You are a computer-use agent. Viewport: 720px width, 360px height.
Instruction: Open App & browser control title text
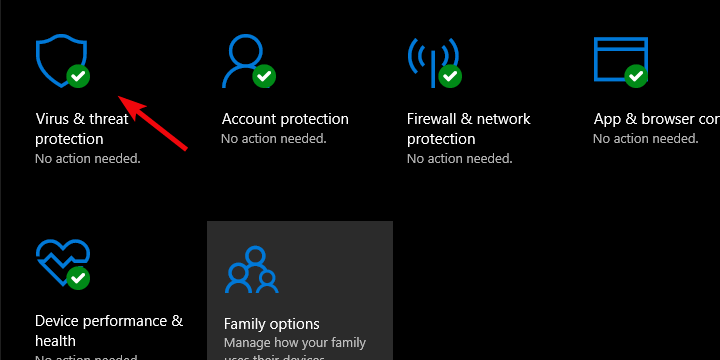(657, 119)
